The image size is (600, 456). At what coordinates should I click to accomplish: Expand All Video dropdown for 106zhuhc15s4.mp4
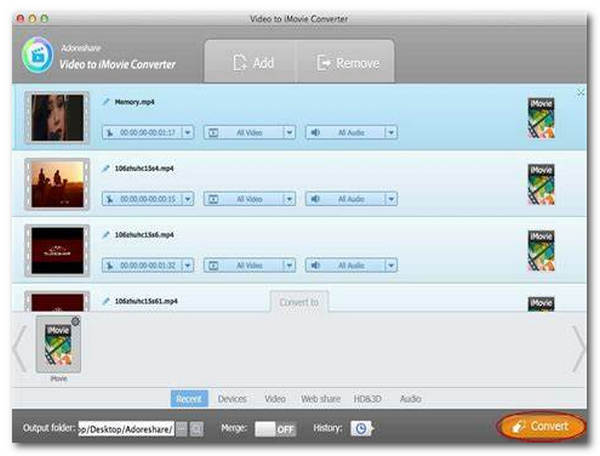pos(290,199)
